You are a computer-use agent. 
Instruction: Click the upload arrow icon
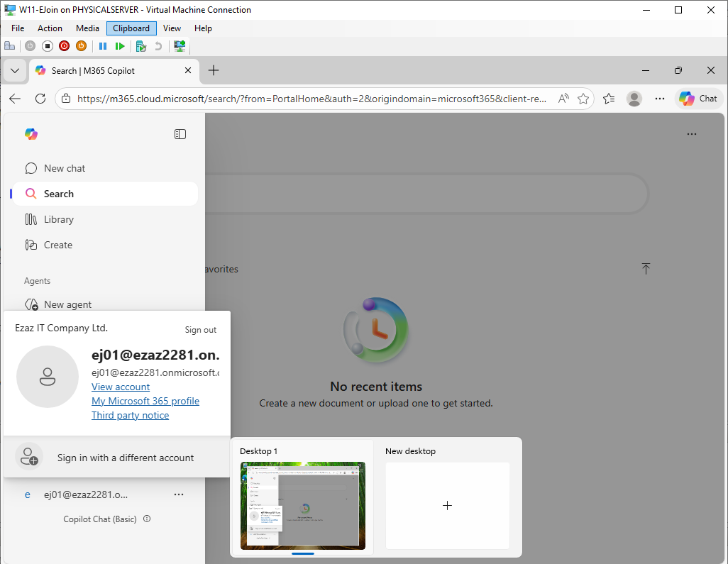pos(646,268)
